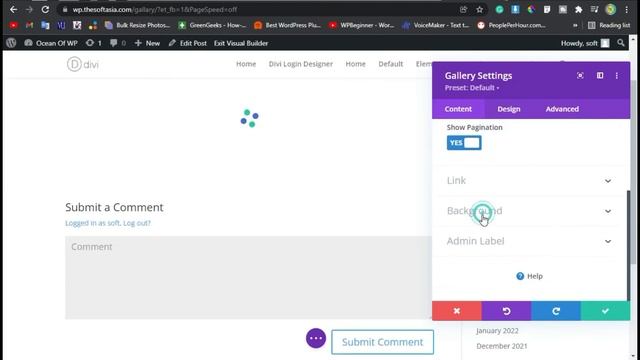This screenshot has height=360, width=640.
Task: Switch to the Content tab
Action: [458, 109]
